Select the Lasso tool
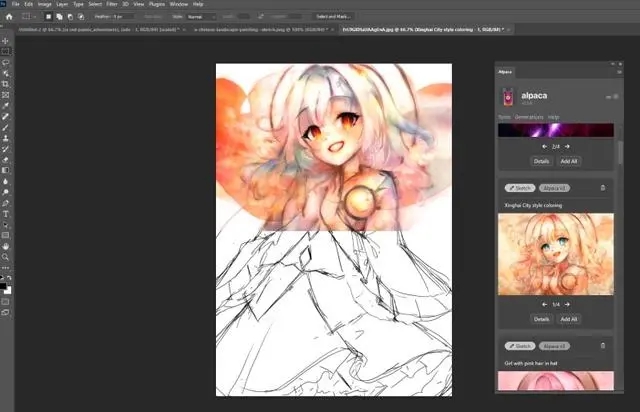The image size is (640, 412). pos(5,62)
